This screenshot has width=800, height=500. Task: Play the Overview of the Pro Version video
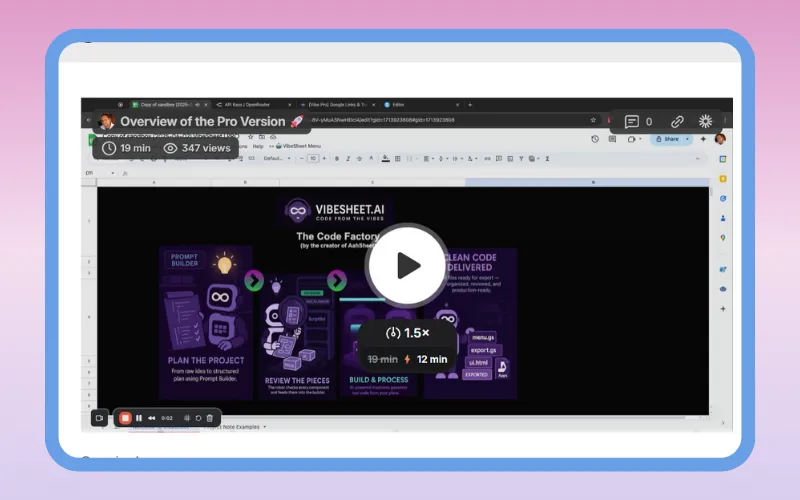(x=407, y=265)
